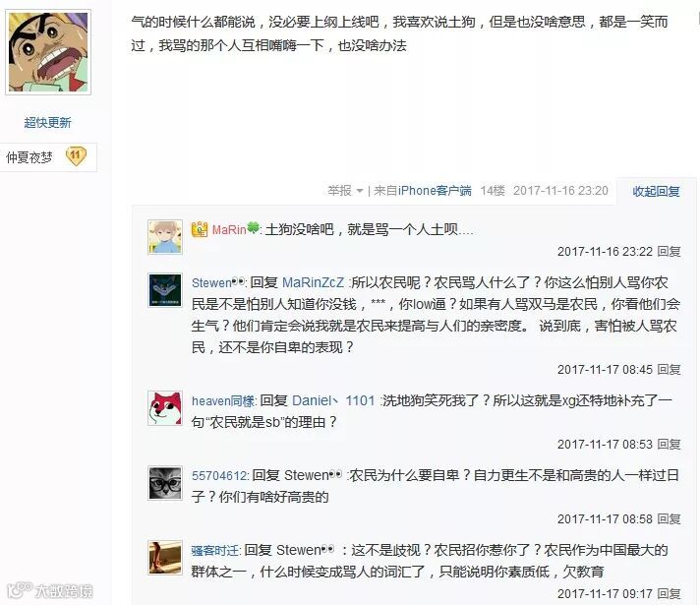700x605 pixels.
Task: Collapse replies with 收起回复
Action: [656, 191]
